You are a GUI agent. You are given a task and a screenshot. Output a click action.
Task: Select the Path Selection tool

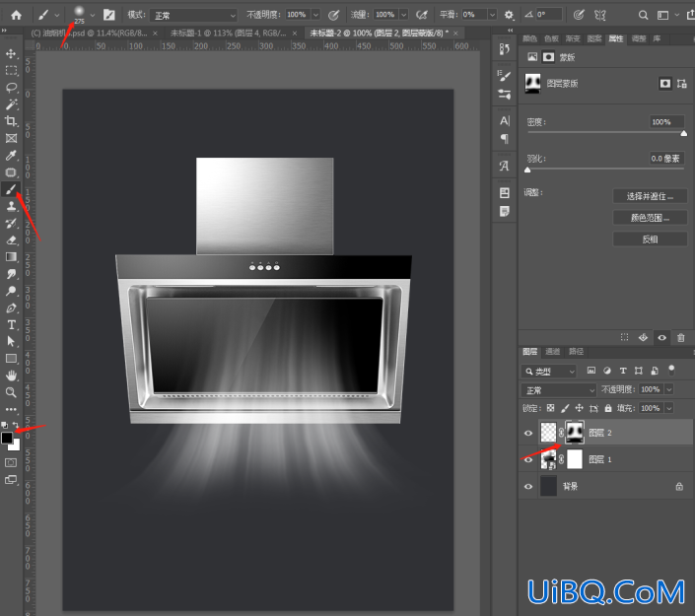tap(11, 342)
